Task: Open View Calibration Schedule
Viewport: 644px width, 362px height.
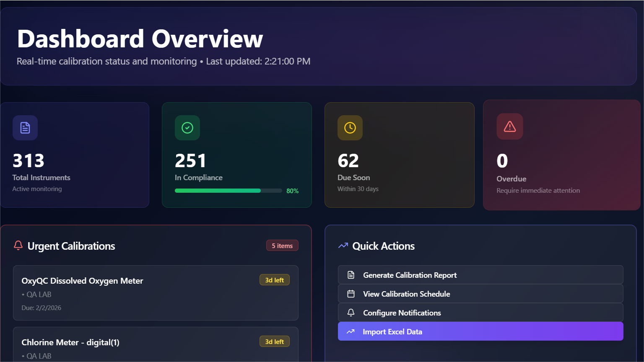Action: coord(480,294)
